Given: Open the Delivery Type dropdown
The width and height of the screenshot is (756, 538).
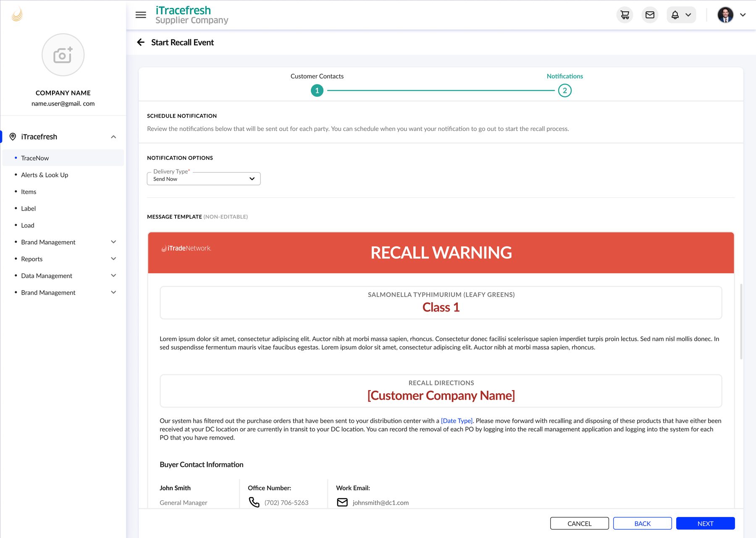Looking at the screenshot, I should [204, 179].
